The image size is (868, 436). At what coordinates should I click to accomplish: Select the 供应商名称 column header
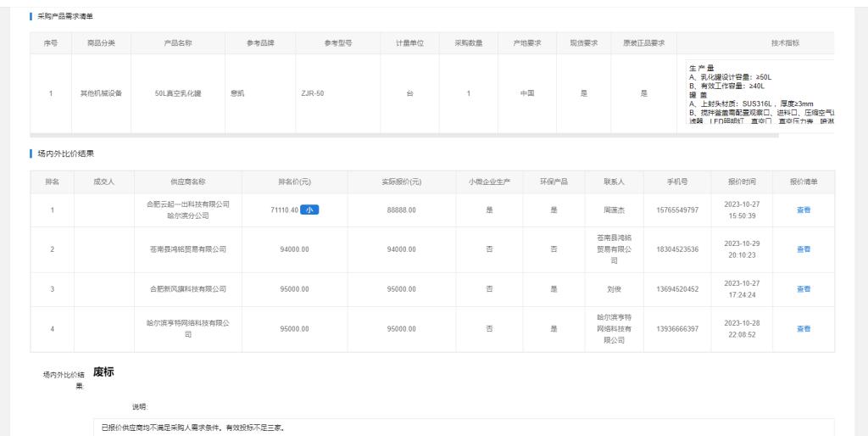187,182
